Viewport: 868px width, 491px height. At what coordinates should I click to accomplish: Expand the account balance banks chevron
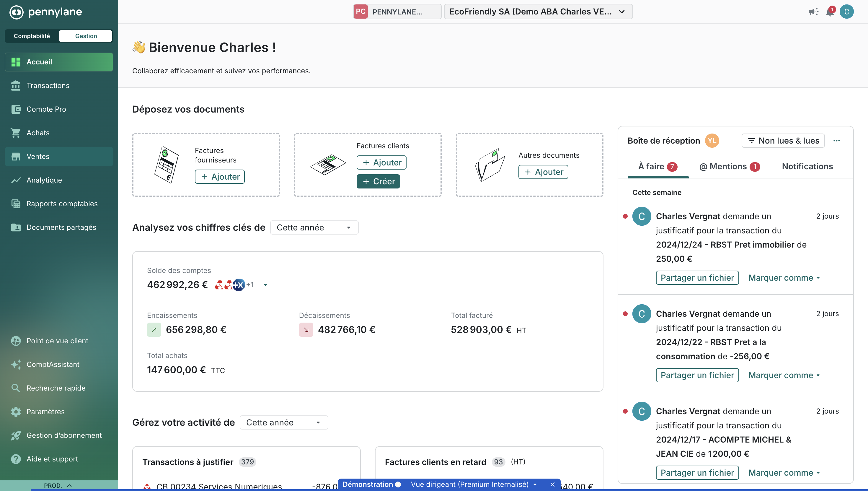(265, 285)
